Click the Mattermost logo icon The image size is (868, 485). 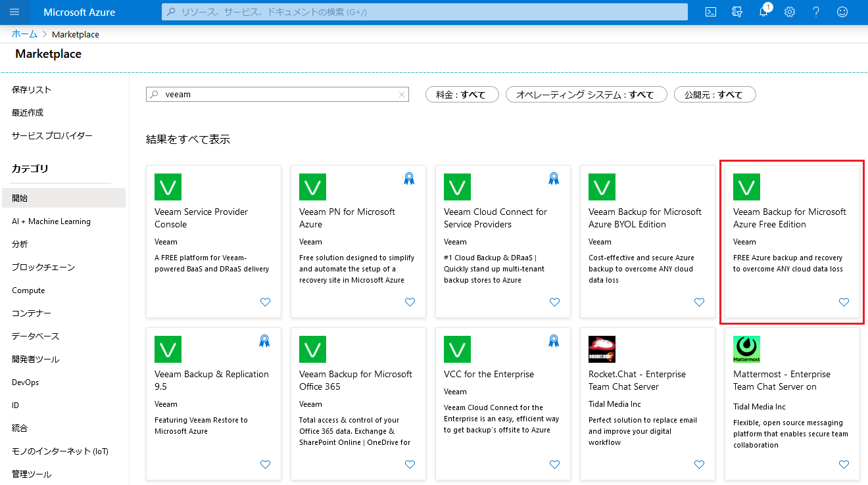click(x=746, y=350)
